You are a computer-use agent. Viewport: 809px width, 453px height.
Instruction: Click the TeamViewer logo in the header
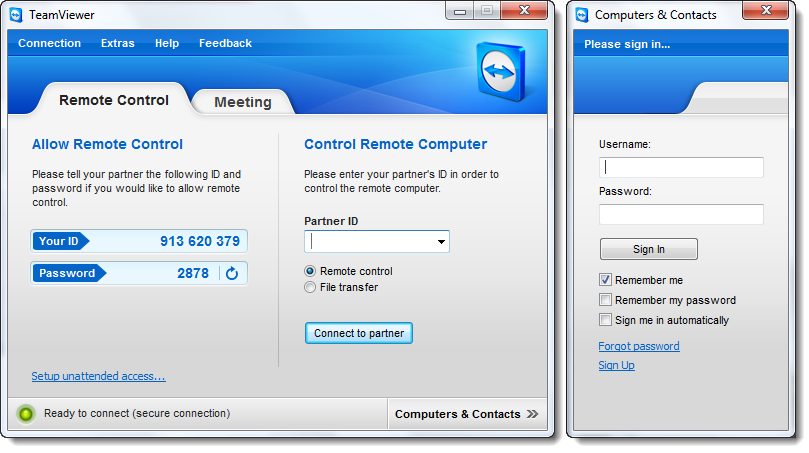coord(500,71)
